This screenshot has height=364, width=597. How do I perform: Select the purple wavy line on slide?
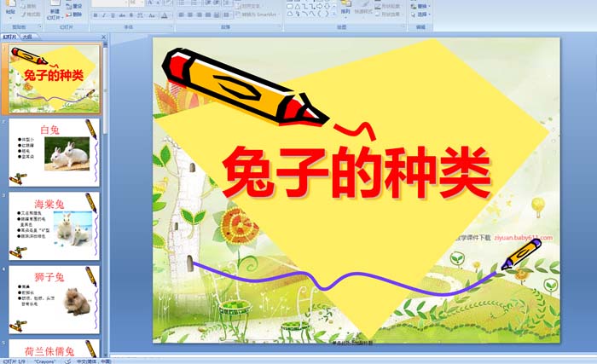pyautogui.click(x=345, y=279)
